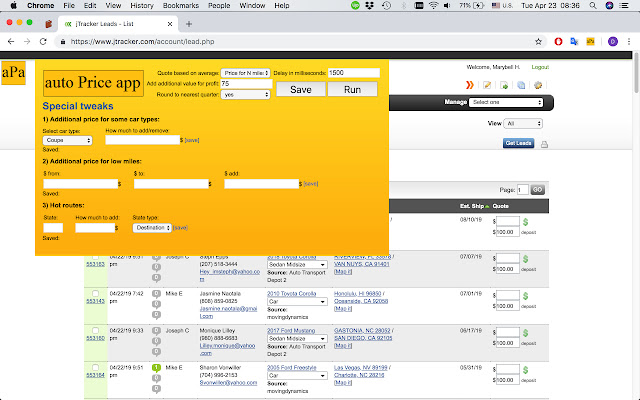640x400 pixels.
Task: Select the checkbox for lead 553160
Action: click(96, 330)
